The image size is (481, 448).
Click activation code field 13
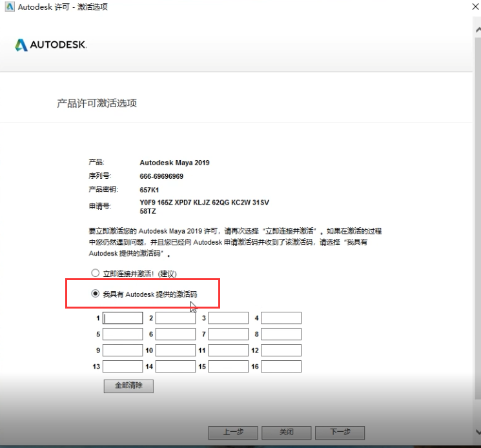[123, 367]
